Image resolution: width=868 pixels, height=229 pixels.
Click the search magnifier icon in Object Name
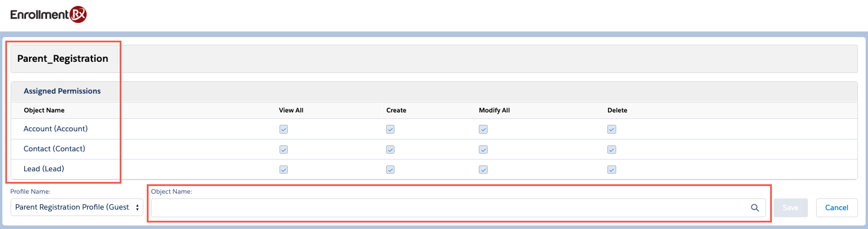[754, 207]
